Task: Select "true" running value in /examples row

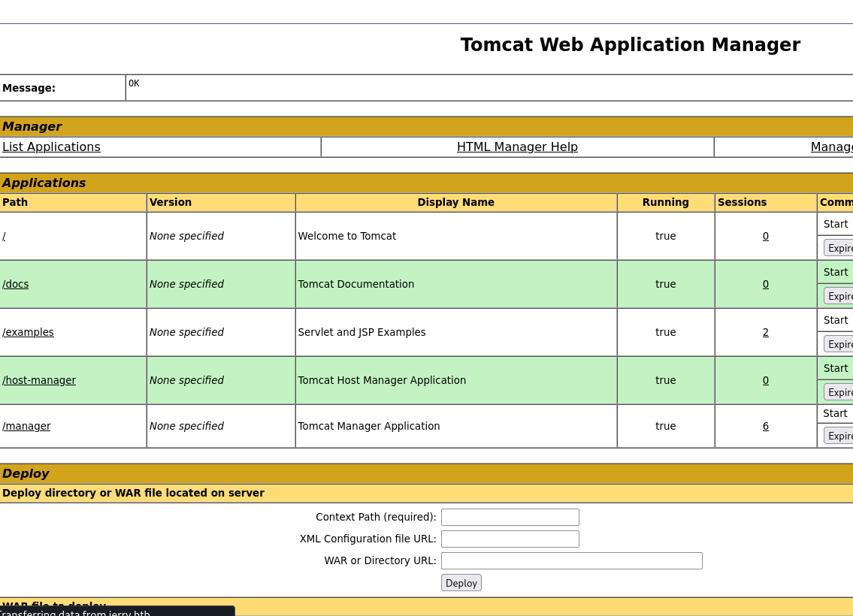Action: coord(665,331)
